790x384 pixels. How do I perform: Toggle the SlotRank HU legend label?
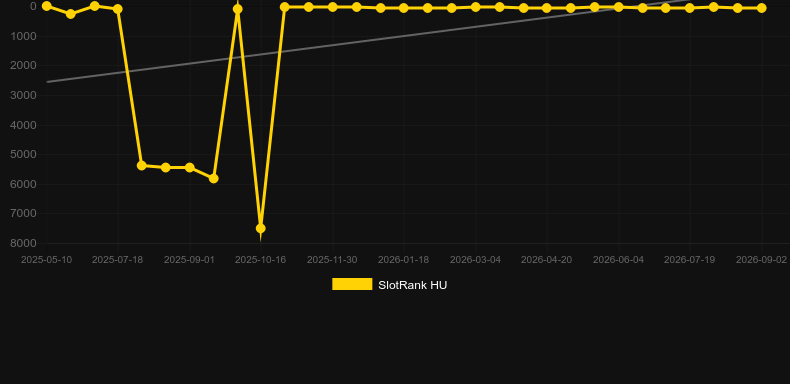tap(413, 285)
